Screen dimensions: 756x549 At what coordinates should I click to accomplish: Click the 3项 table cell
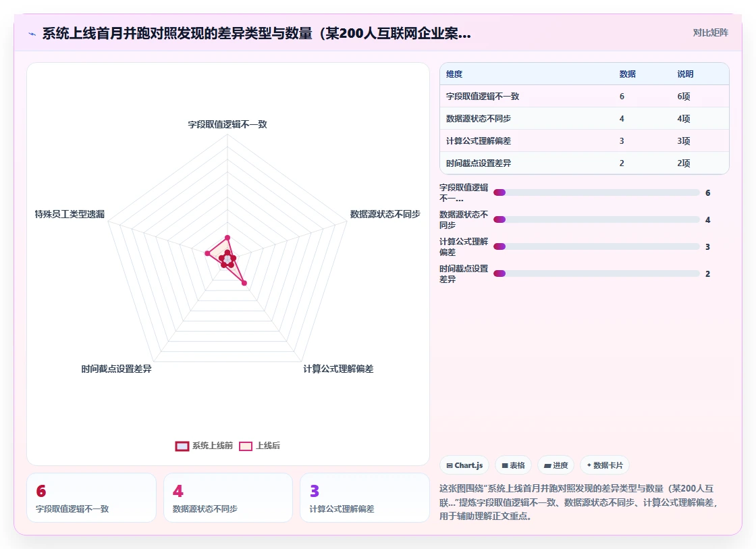[x=684, y=141]
